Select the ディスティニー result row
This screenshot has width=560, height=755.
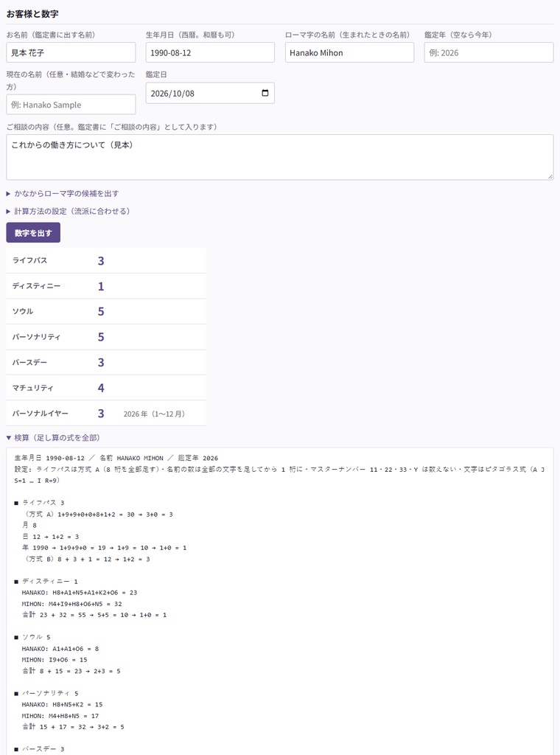(x=106, y=286)
